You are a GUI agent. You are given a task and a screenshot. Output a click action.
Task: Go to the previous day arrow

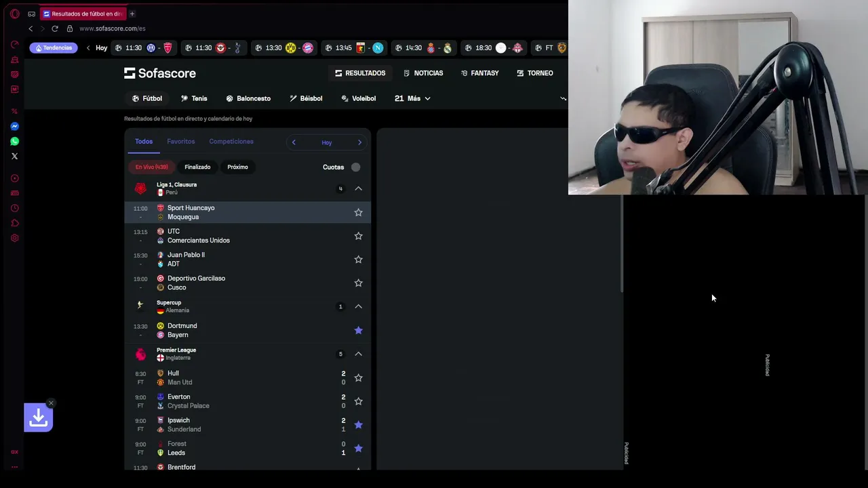[x=294, y=142]
